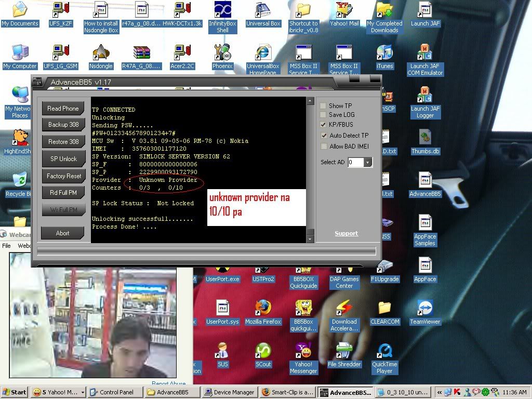This screenshot has height=399, width=532.
Task: Open My Computer
Action: [x=20, y=57]
